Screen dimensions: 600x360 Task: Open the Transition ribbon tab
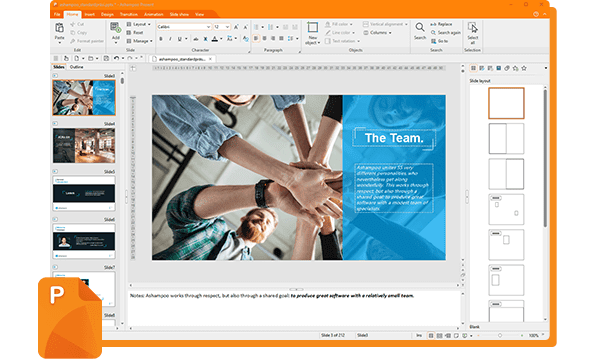pyautogui.click(x=129, y=14)
